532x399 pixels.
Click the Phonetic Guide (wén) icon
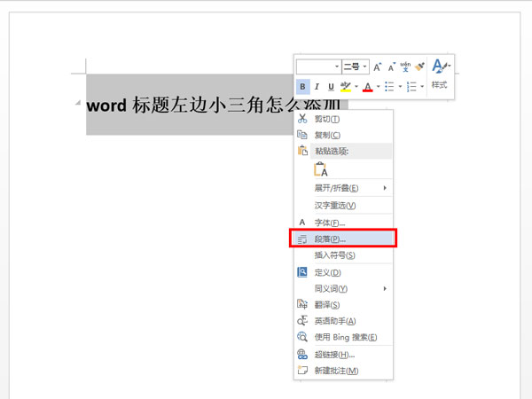(405, 66)
